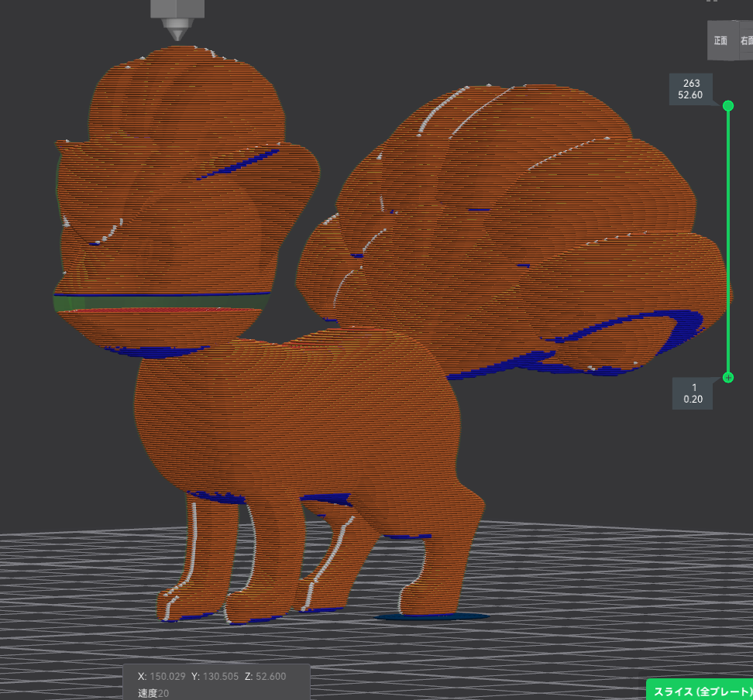Click the green vertical layer slider track
The height and width of the screenshot is (700, 753).
click(x=728, y=242)
